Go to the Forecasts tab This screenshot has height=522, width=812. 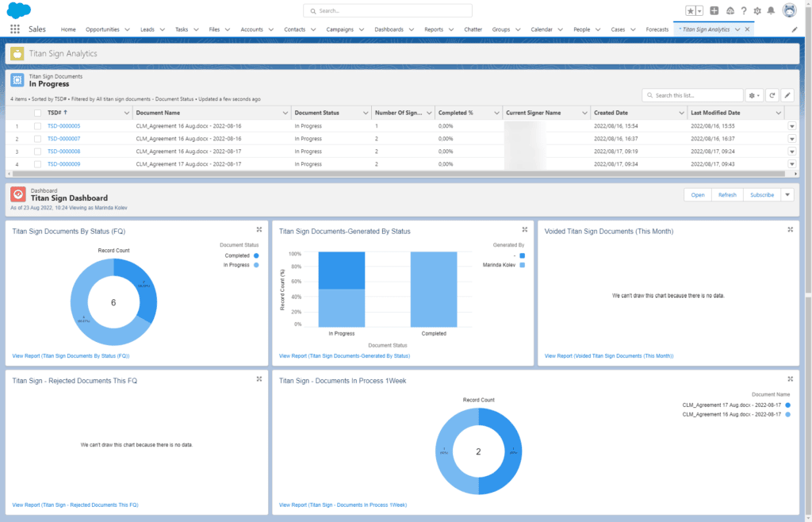[x=657, y=29]
